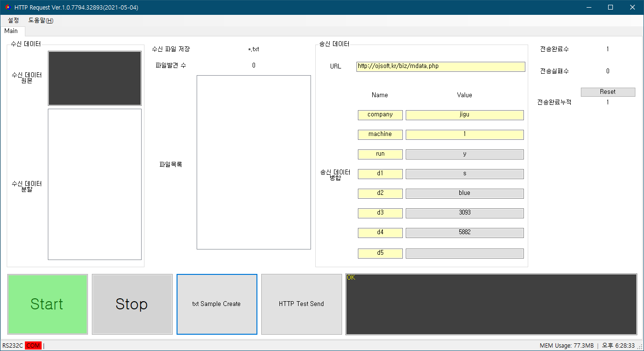Click the URL input field
This screenshot has height=351, width=644.
tap(441, 67)
